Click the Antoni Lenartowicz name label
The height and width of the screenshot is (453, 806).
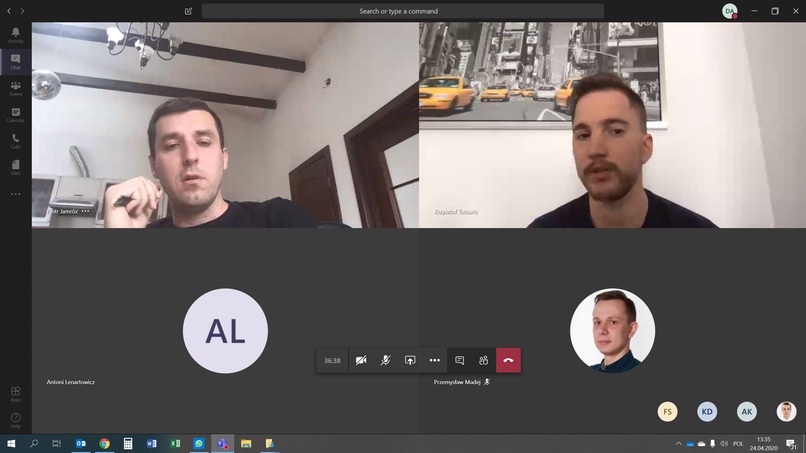[x=70, y=382]
